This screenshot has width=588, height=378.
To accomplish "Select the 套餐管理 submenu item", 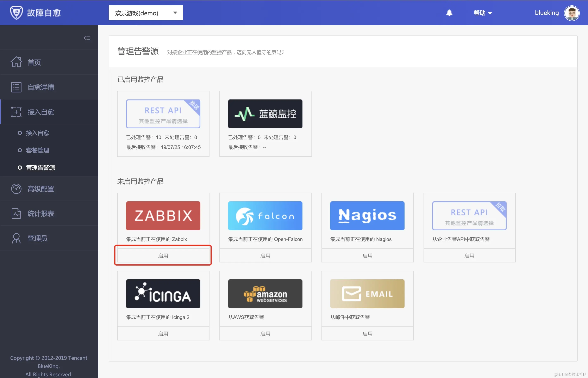I will pos(38,150).
